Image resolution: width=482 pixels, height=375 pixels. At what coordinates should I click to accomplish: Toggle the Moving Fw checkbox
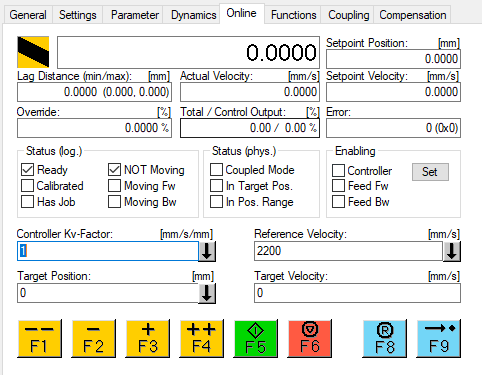[114, 186]
